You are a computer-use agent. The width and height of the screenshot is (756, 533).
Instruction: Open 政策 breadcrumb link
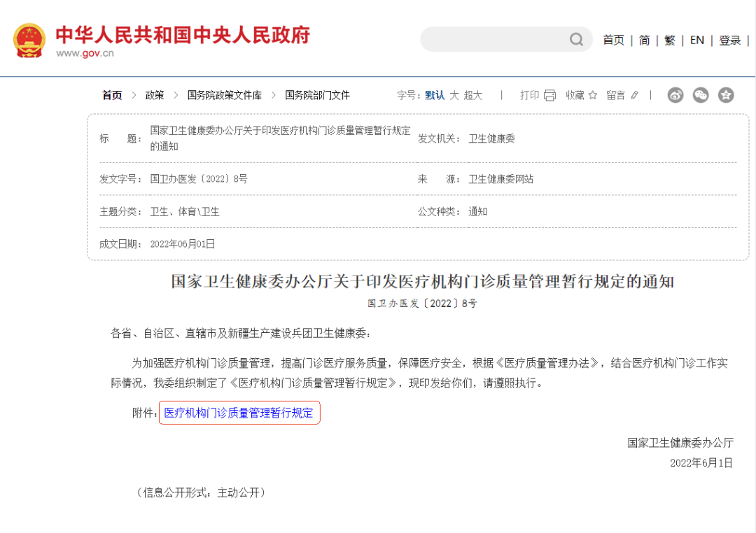(155, 95)
